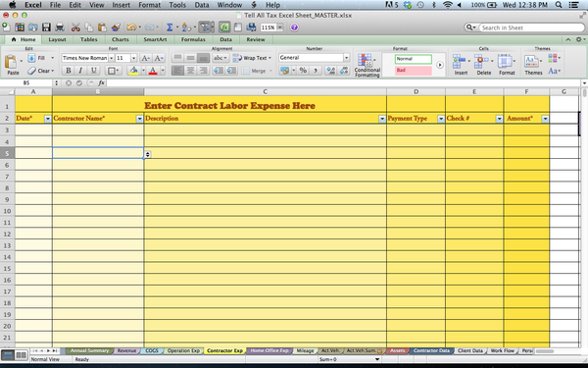Apply the yellow fill color bucket
588x368 pixels.
(x=133, y=71)
